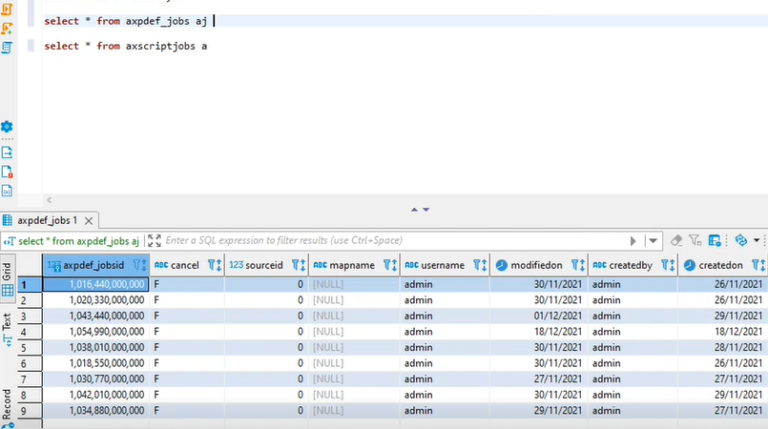Screen dimensions: 768x429
Task: Click the eraser clear-filter icon
Action: [x=676, y=241]
